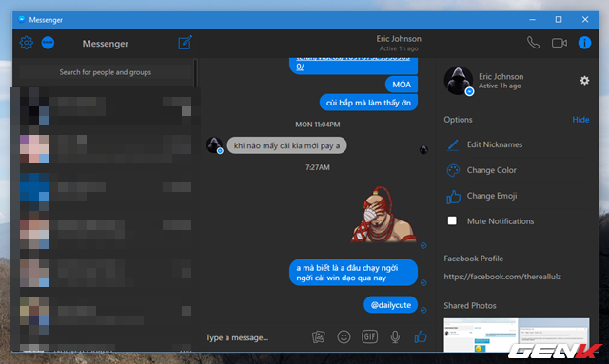Open the emoji picker smiley icon
Viewport: 609px width, 364px height.
(344, 336)
